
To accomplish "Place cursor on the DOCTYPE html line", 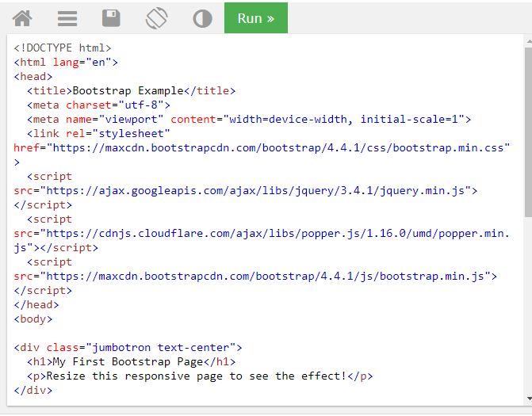I will point(62,48).
